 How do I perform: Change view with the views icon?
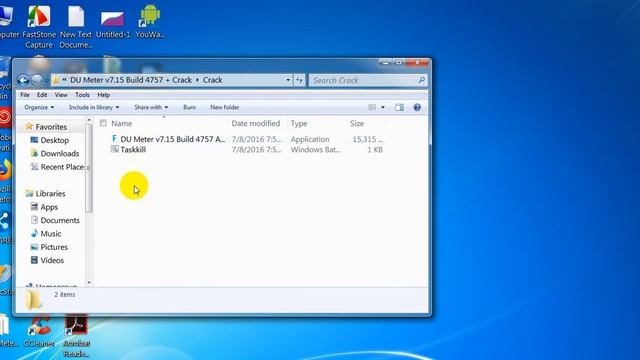372,107
